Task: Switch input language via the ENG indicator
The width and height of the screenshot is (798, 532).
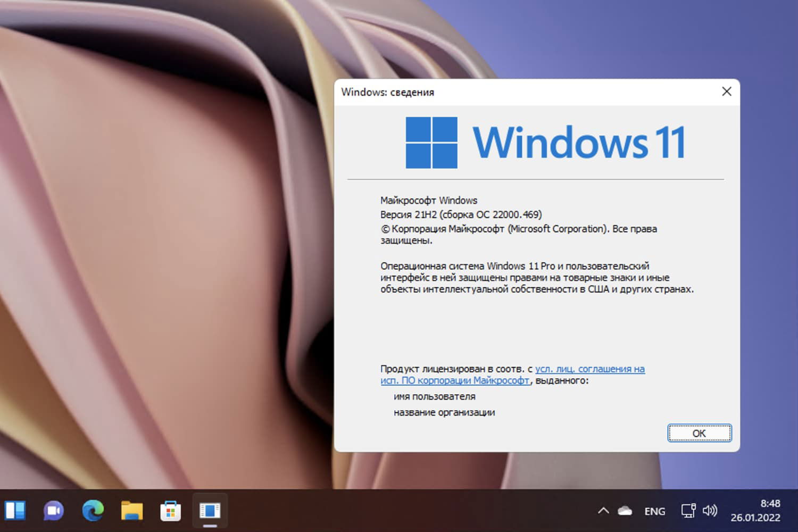Action: point(654,511)
